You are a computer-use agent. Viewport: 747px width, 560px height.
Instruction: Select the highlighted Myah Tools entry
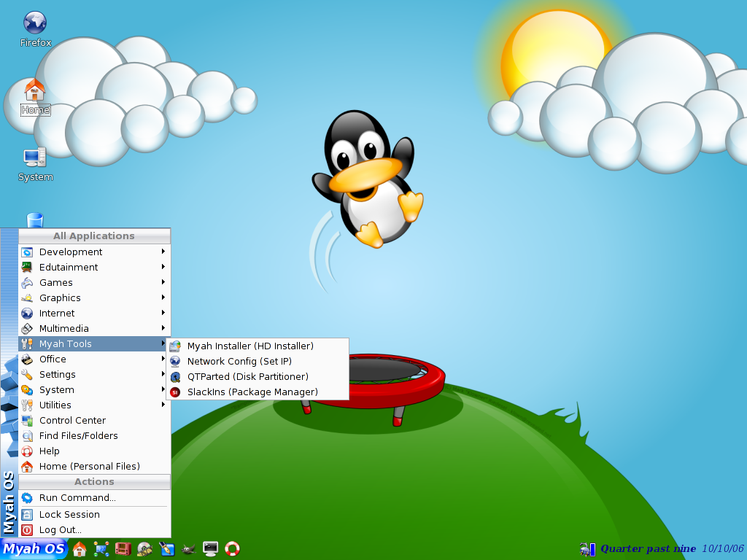coord(94,344)
